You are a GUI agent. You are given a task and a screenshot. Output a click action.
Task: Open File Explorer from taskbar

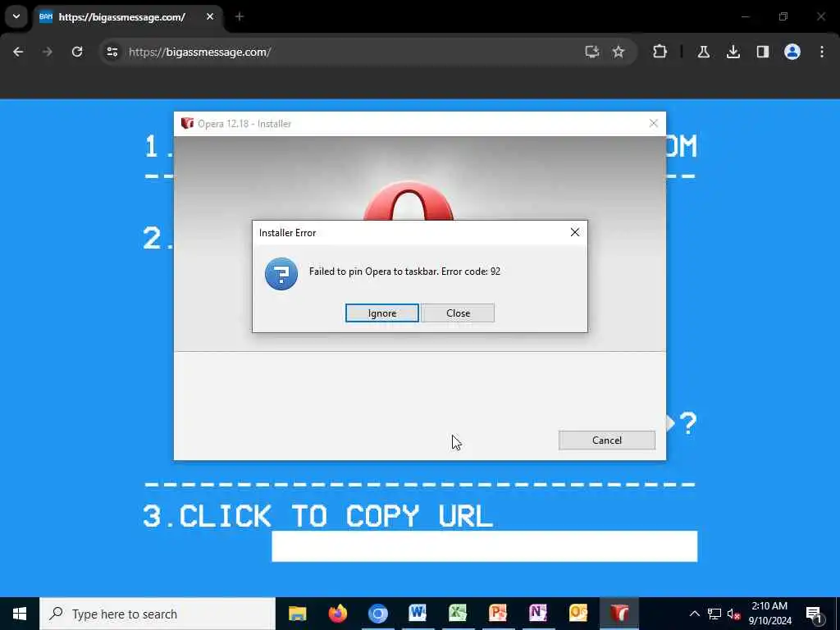pyautogui.click(x=297, y=614)
